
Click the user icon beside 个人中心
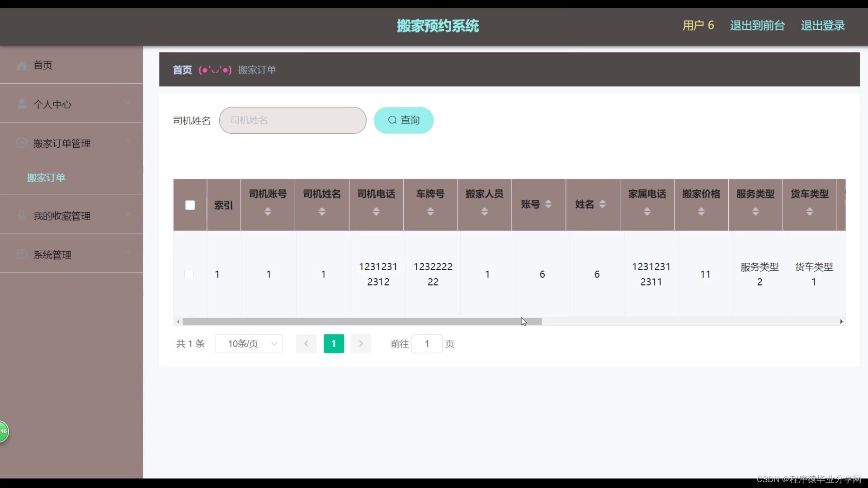21,104
